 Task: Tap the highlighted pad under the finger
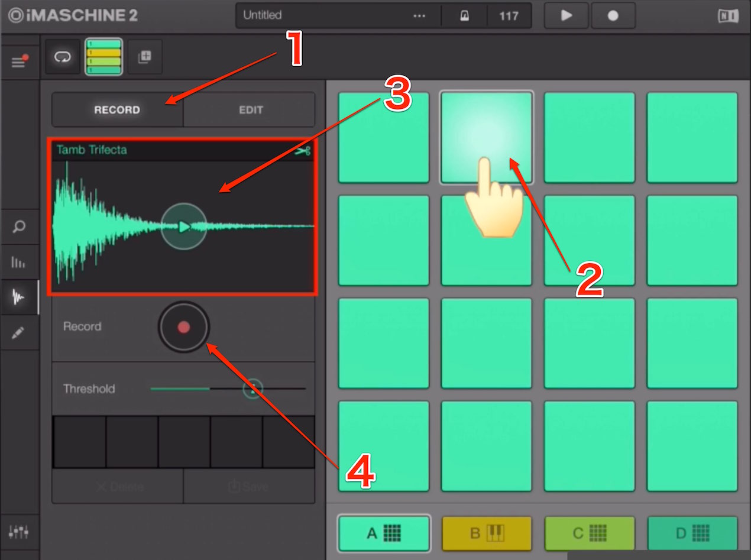pyautogui.click(x=487, y=137)
